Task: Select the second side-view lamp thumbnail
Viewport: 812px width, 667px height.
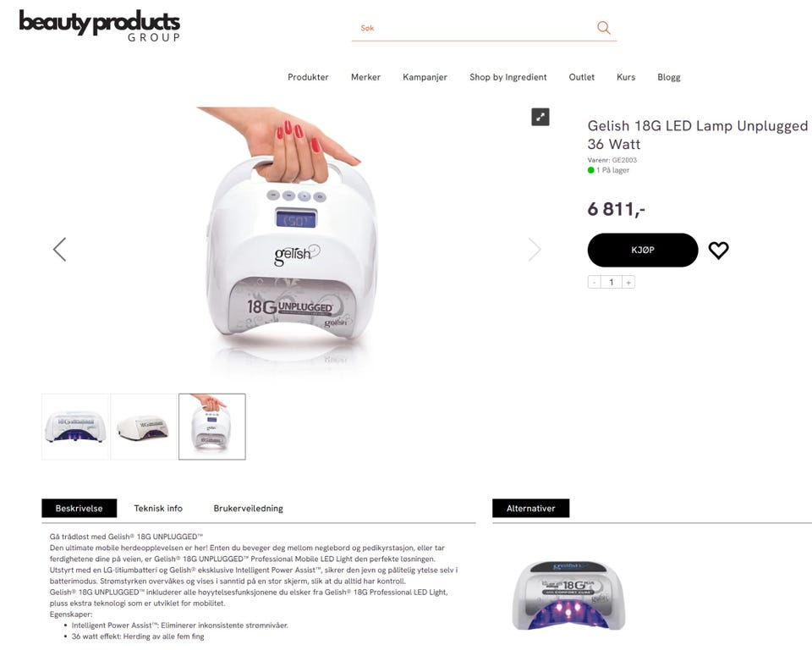Action: tap(144, 427)
